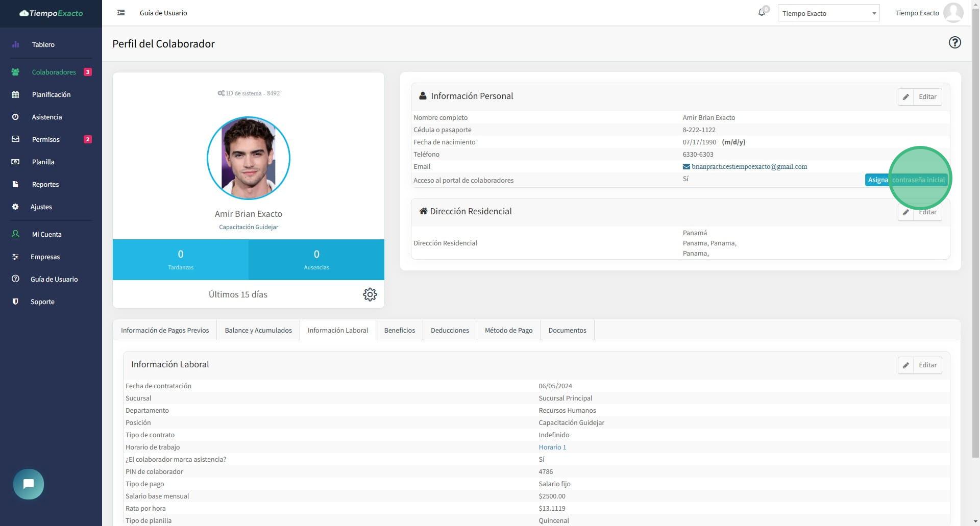Click Amir Brian Exacto's profile photo
Image resolution: width=980 pixels, height=526 pixels.
coord(249,158)
